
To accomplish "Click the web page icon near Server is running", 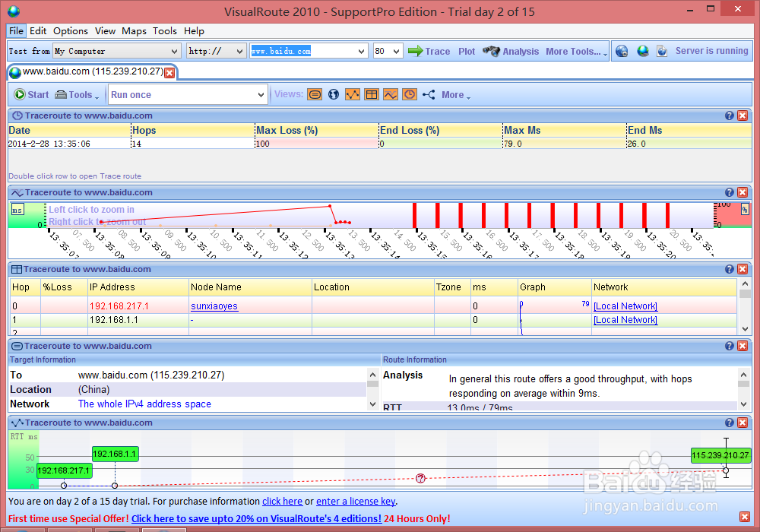I will pos(662,51).
